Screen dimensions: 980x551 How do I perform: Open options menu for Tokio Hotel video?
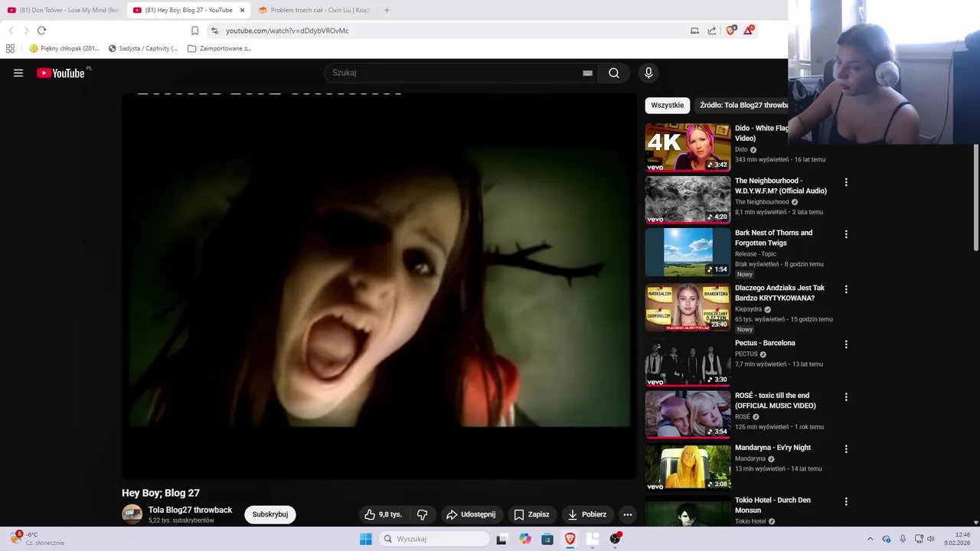tap(846, 501)
